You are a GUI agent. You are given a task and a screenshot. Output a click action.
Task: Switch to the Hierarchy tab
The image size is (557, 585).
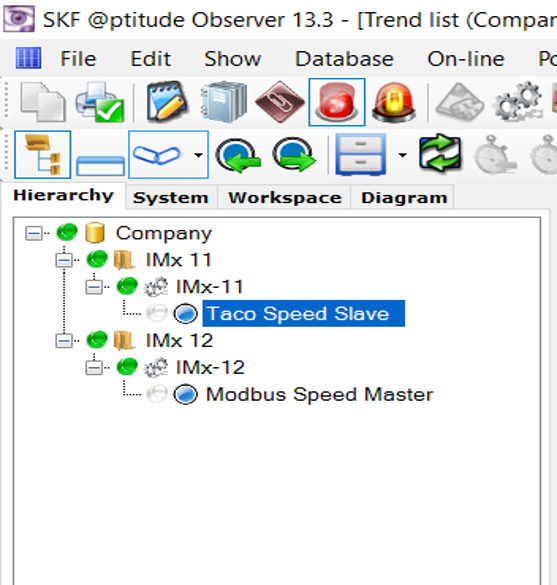(63, 195)
